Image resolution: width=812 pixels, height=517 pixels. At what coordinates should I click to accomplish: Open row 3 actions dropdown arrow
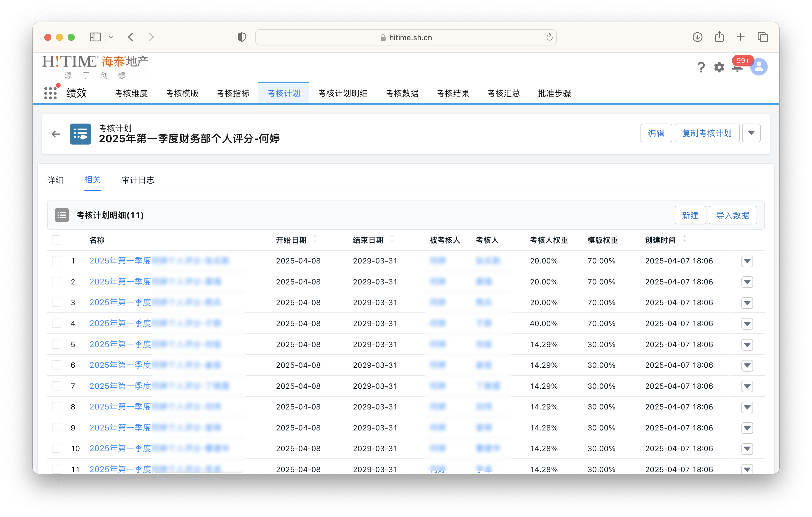(747, 303)
